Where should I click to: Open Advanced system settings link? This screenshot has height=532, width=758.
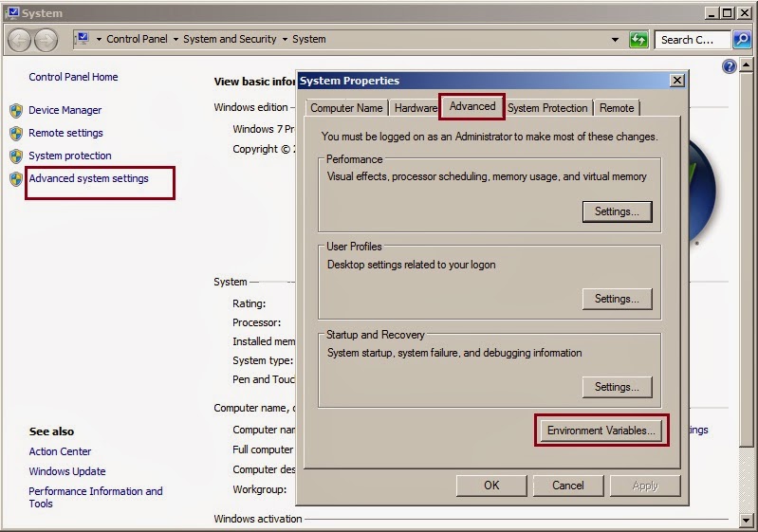88,178
